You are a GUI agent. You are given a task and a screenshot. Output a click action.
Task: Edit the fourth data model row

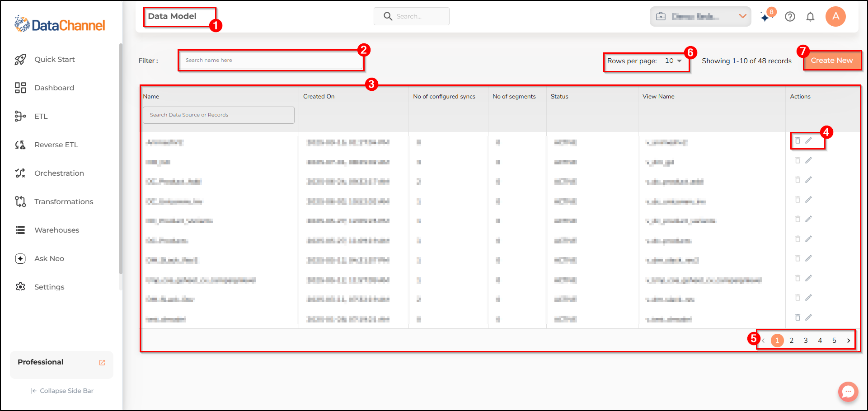click(x=809, y=200)
